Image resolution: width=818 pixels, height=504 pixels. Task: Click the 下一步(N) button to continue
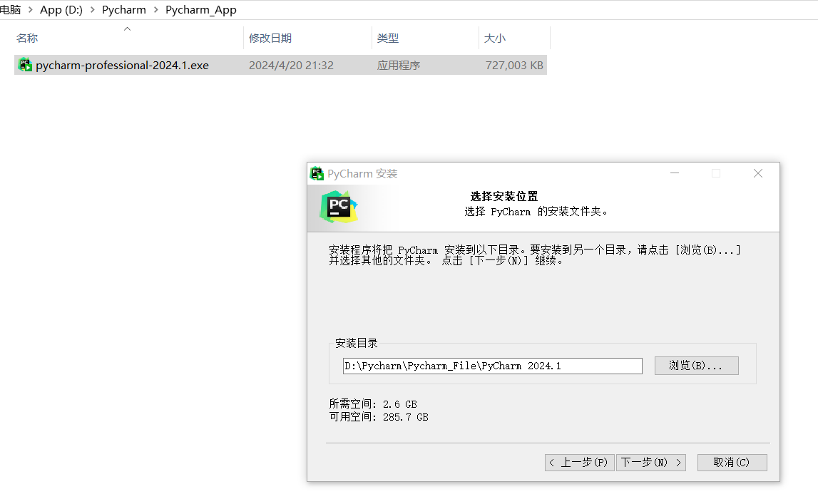point(650,462)
